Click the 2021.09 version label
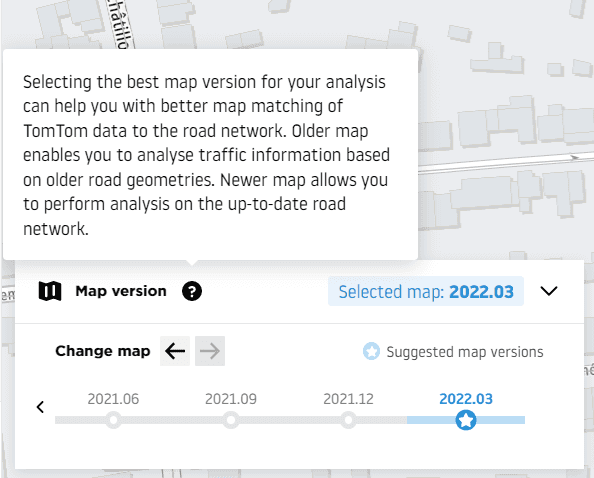Screen dimensions: 594x478 tap(231, 399)
